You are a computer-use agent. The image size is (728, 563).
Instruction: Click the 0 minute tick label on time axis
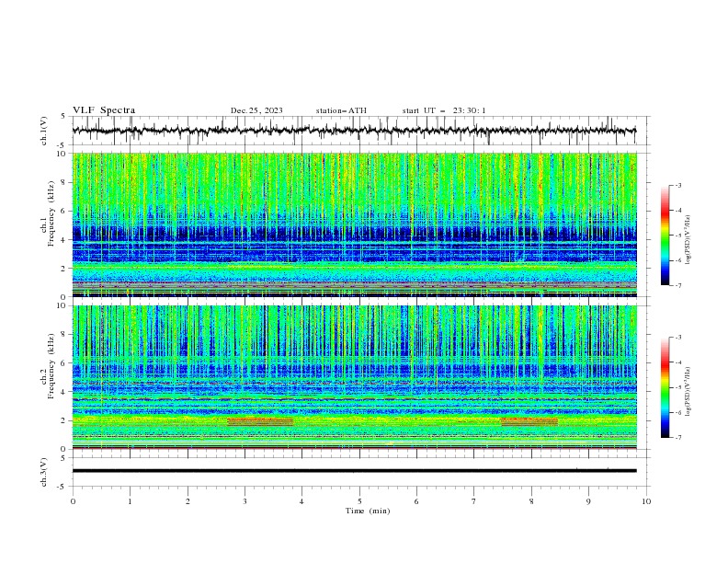(x=73, y=501)
